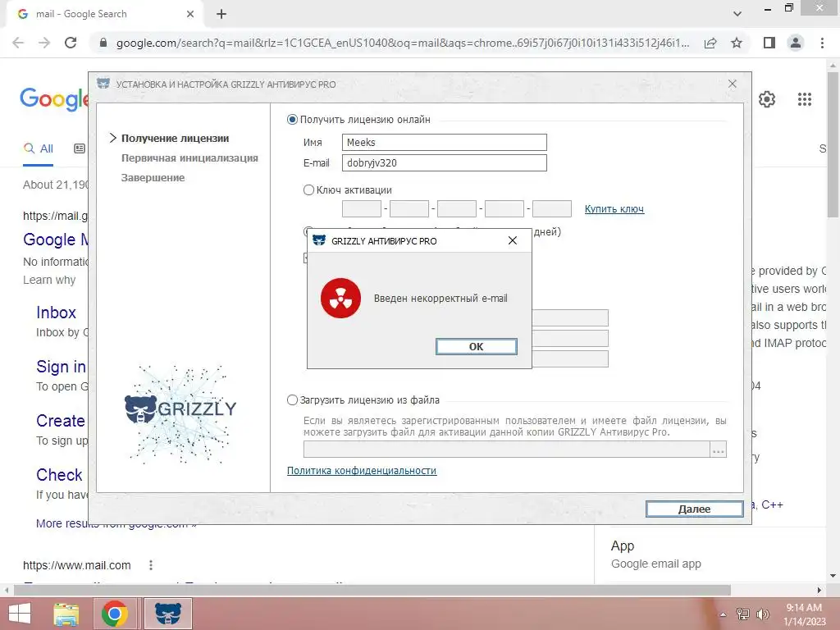Click the Chrome taskbar icon
The image size is (840, 630).
click(114, 614)
